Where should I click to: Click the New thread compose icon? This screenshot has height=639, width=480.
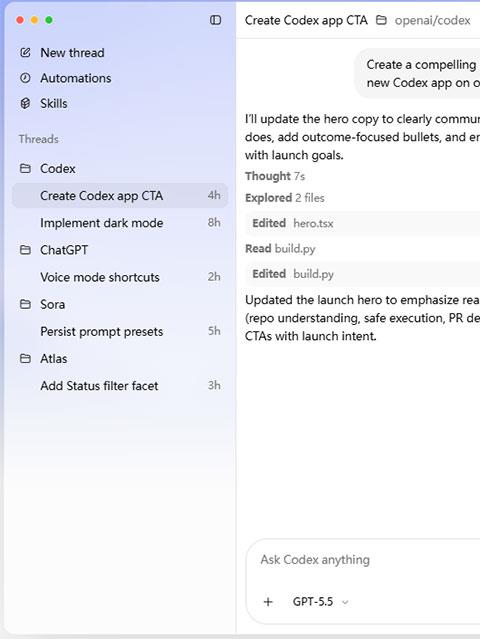click(x=25, y=53)
